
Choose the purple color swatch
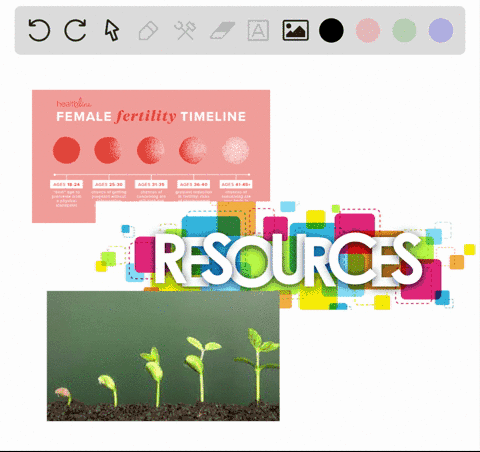[441, 31]
